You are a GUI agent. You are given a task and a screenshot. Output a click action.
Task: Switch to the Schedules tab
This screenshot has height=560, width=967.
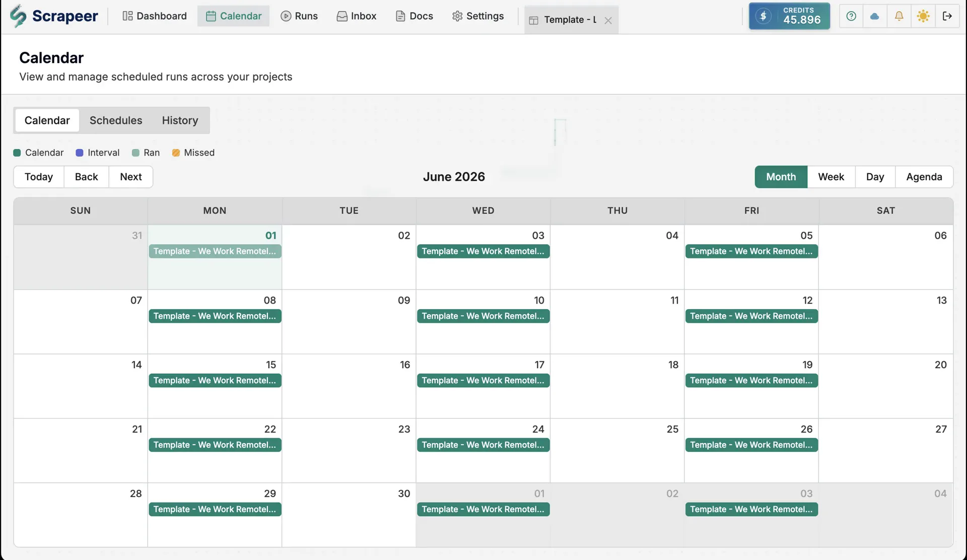point(116,120)
